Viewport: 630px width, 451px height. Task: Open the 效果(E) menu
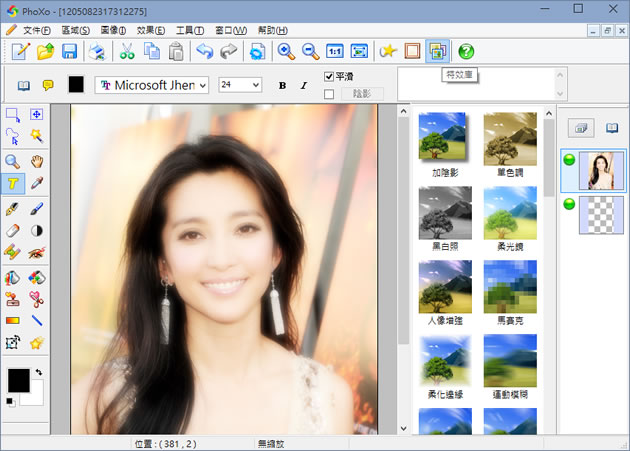click(x=151, y=31)
